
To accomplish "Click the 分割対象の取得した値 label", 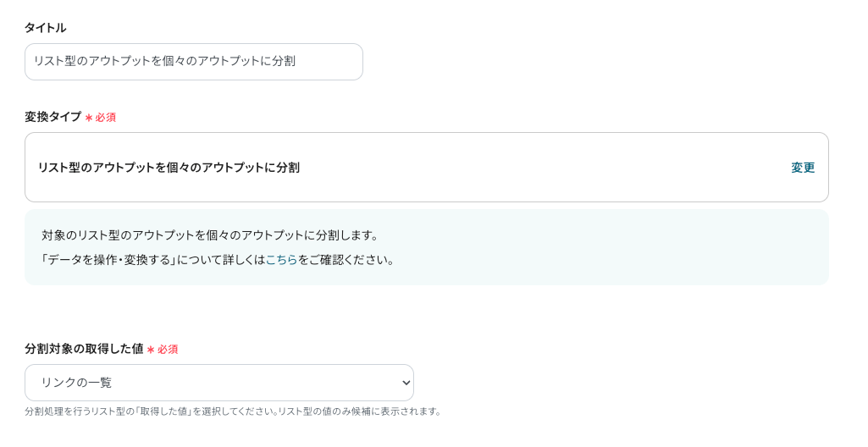I will [83, 349].
